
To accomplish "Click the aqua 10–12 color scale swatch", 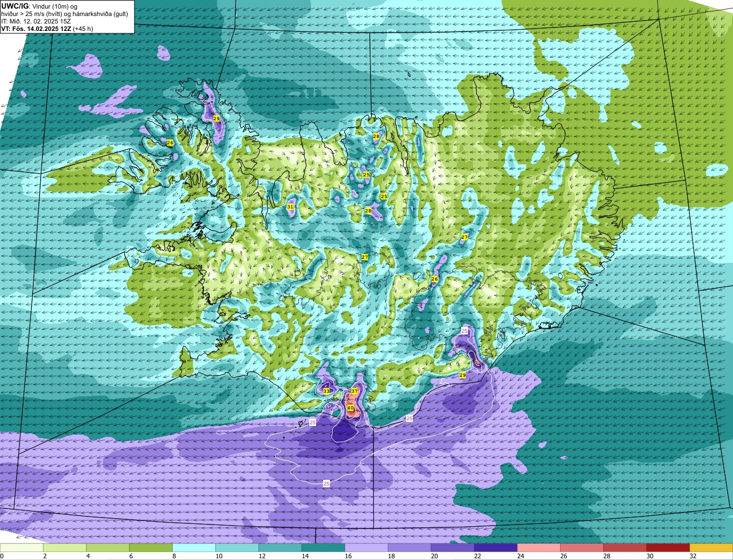I will (237, 548).
